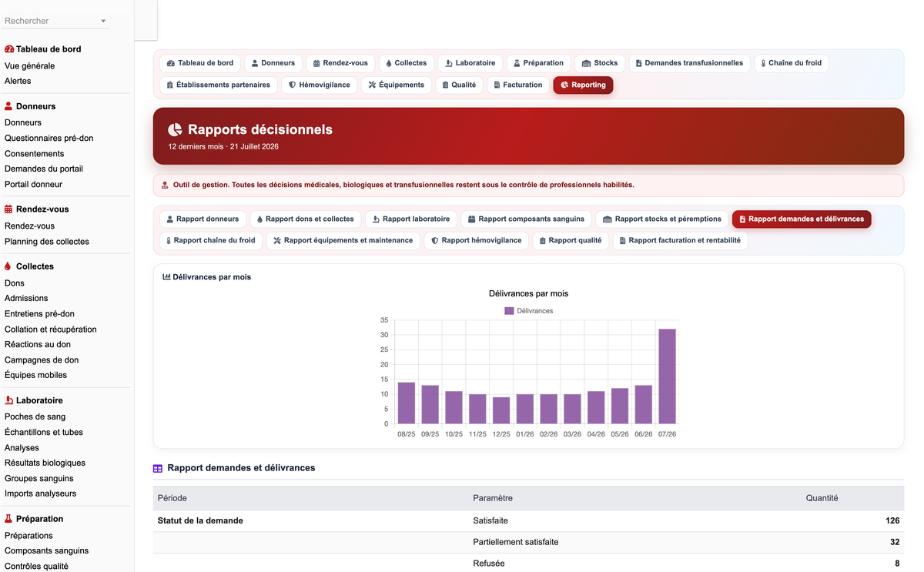This screenshot has height=572, width=924.
Task: Open the Facturation top tab
Action: pos(518,85)
